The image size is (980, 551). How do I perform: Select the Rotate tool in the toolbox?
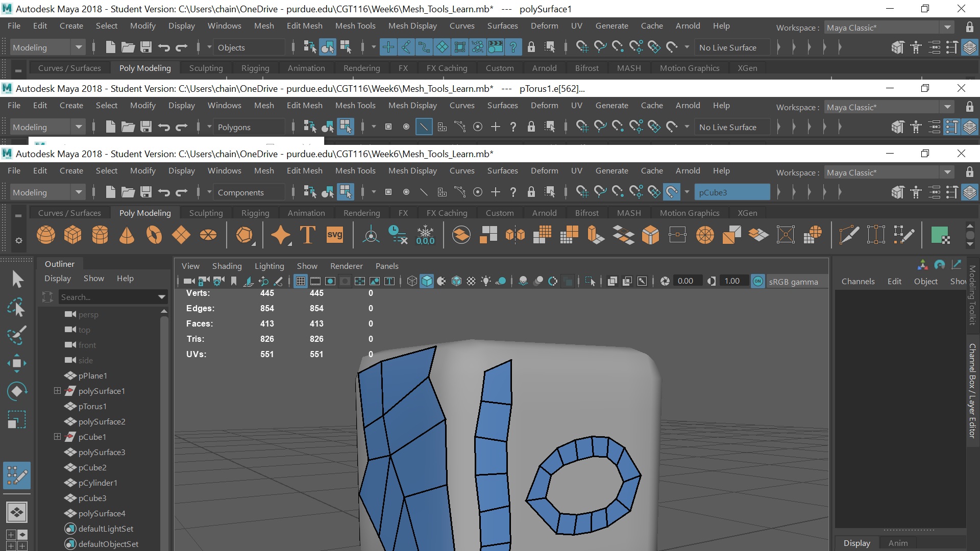[17, 392]
